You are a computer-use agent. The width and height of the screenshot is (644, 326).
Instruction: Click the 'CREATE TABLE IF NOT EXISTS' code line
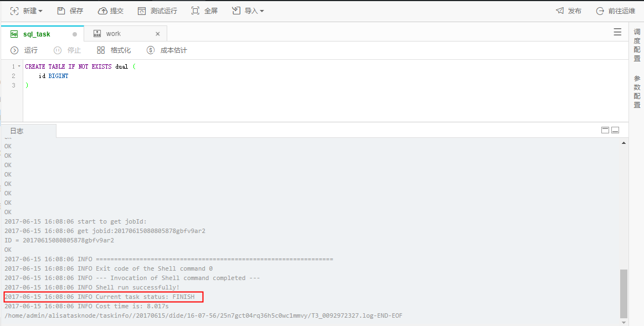80,66
